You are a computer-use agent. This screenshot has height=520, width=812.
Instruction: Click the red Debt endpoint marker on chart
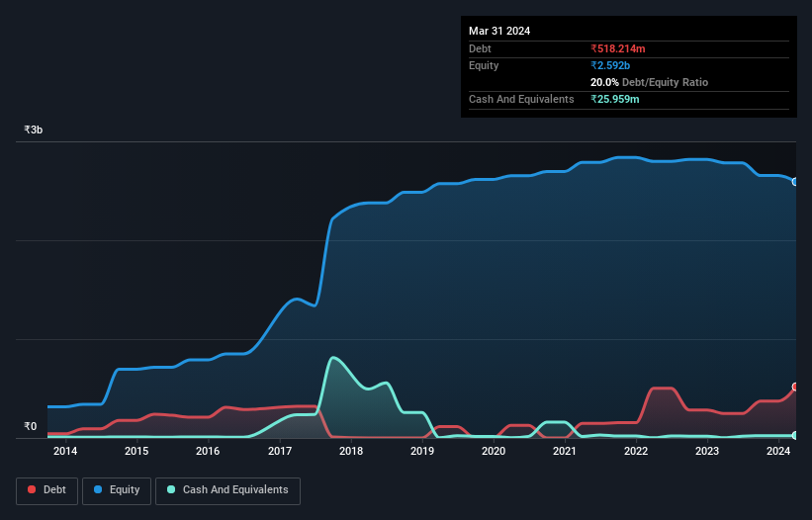pos(794,387)
